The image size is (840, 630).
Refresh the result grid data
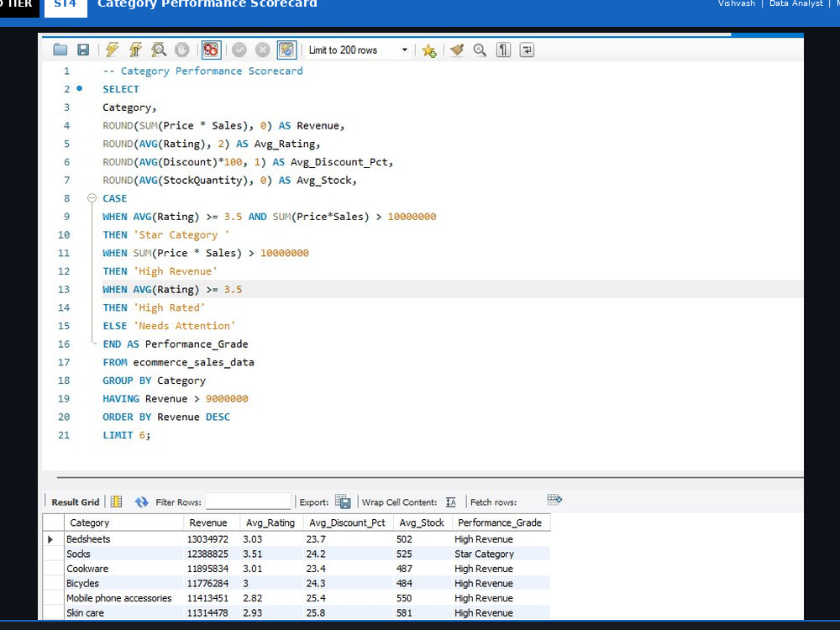point(141,502)
